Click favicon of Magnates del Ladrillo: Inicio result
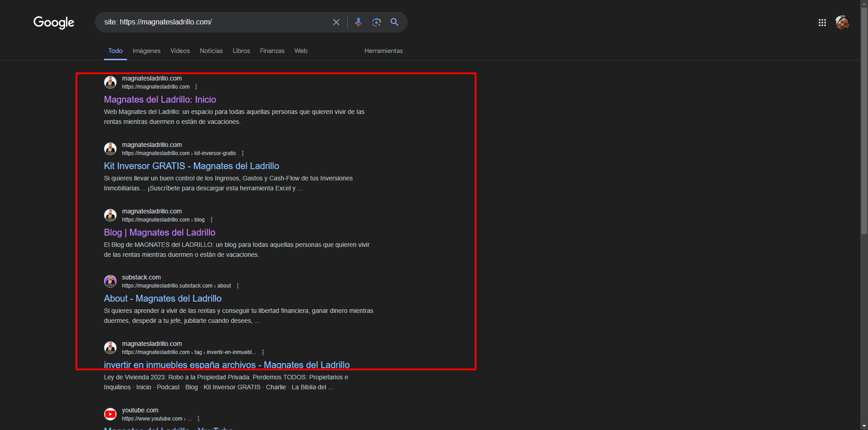 pyautogui.click(x=110, y=82)
